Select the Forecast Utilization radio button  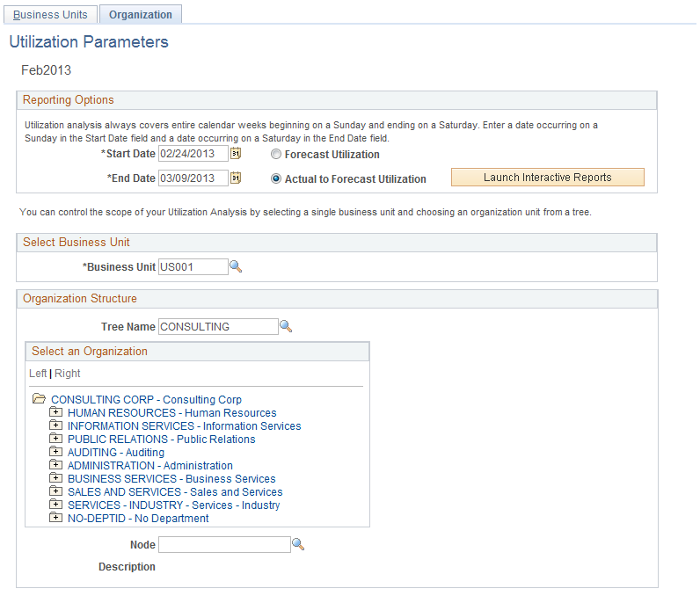tap(276, 154)
